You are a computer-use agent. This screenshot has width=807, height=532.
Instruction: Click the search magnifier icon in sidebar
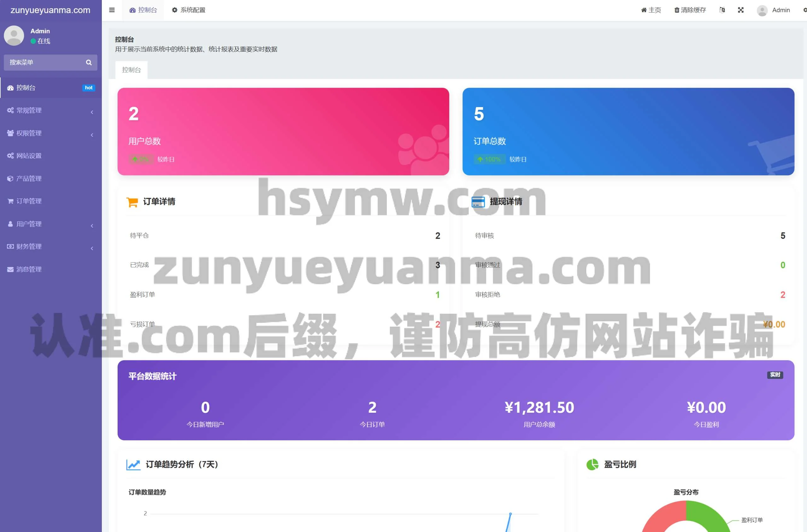(89, 62)
